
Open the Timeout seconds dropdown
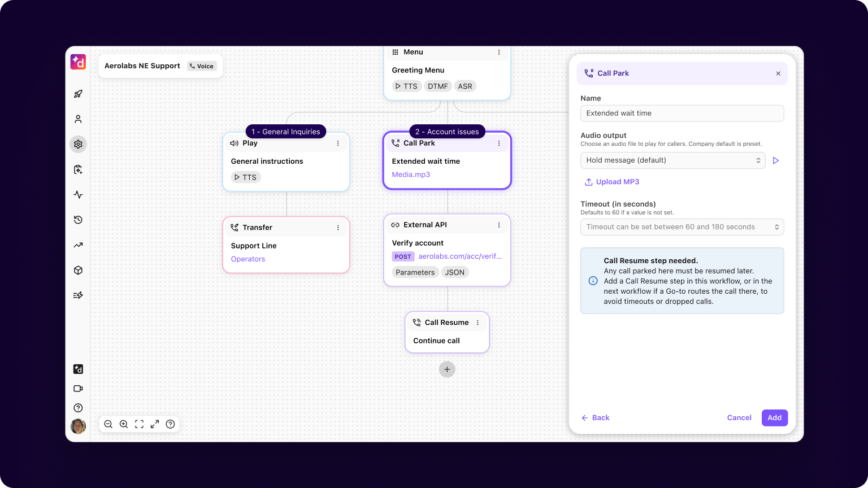pos(682,226)
